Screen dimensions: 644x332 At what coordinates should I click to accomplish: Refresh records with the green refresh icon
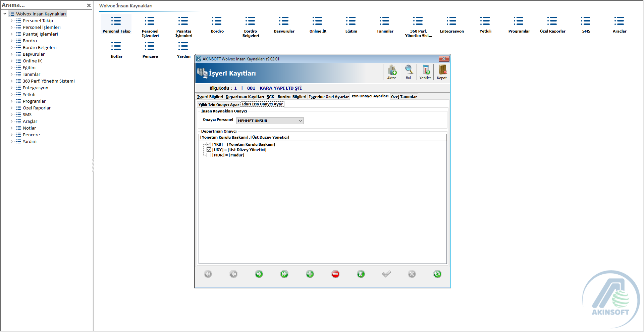[437, 274]
